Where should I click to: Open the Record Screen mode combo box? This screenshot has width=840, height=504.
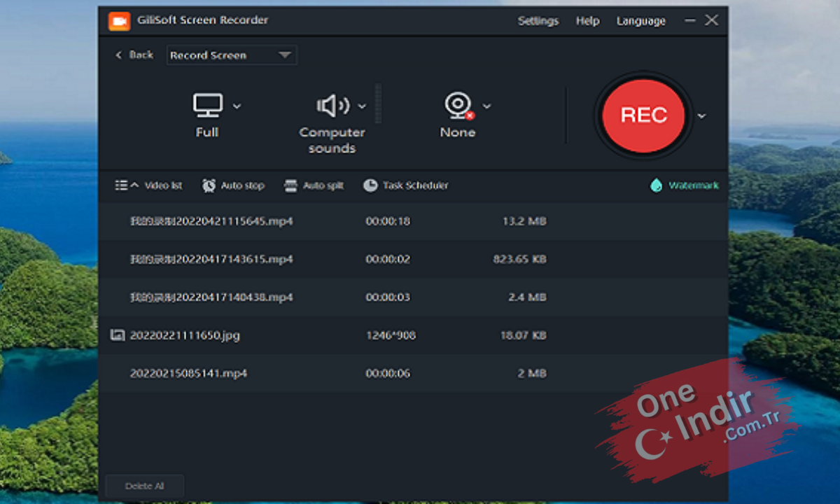232,55
